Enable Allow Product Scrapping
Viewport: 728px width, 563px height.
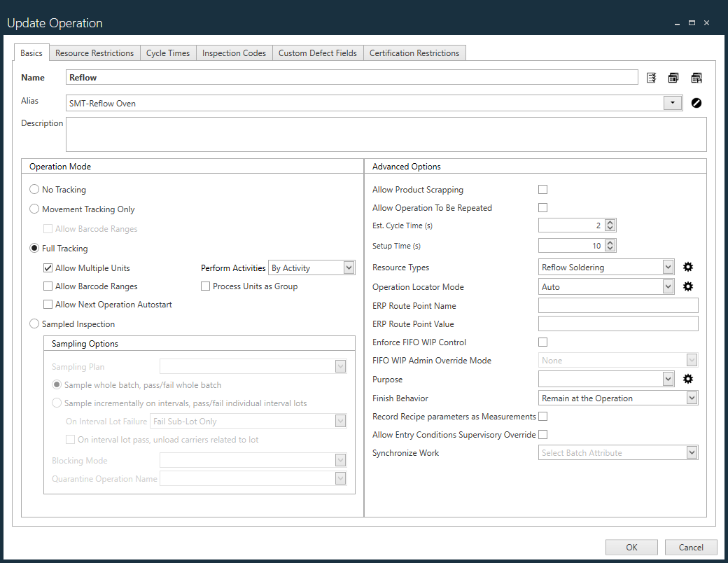[x=542, y=189]
